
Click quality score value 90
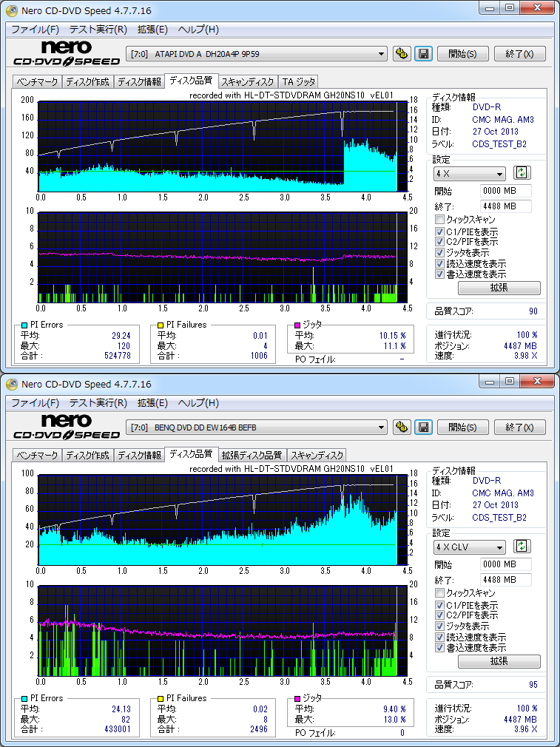click(x=533, y=311)
